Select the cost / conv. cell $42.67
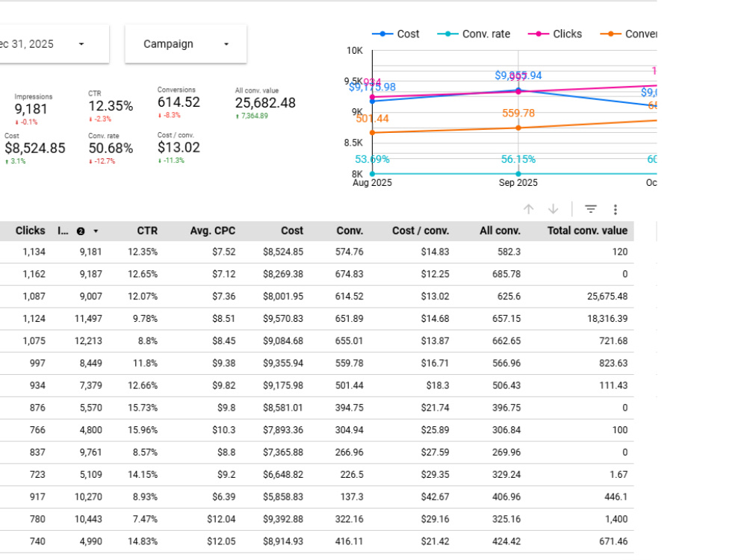The height and width of the screenshot is (560, 747). (x=435, y=497)
